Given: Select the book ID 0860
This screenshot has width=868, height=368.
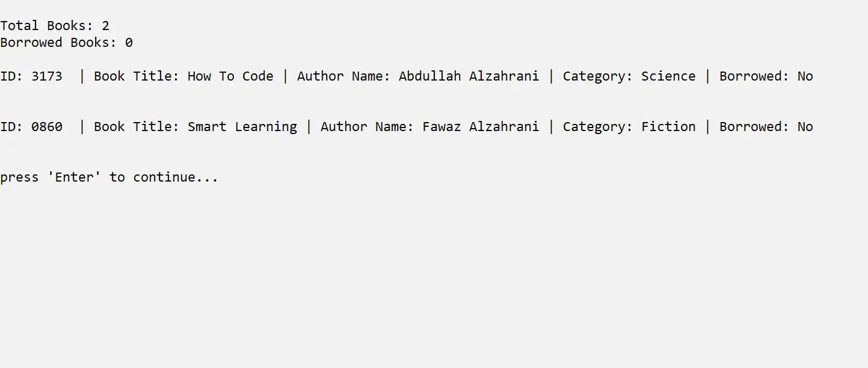Looking at the screenshot, I should (x=46, y=127).
